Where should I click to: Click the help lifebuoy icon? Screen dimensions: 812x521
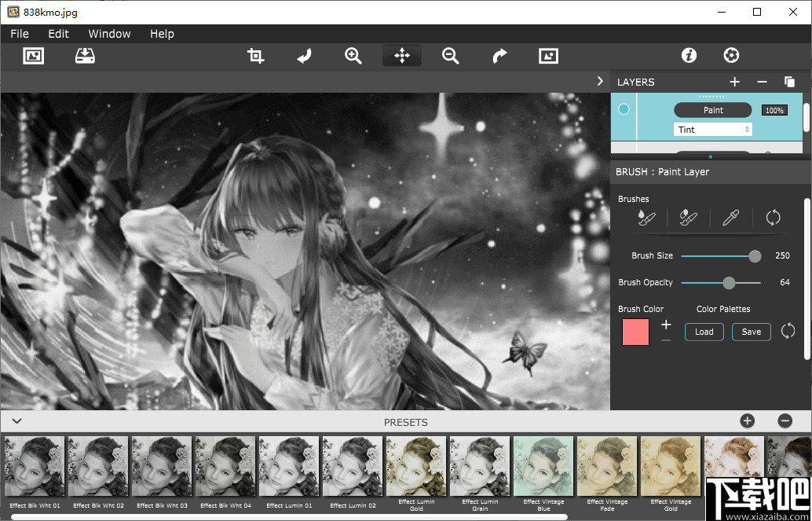[731, 56]
